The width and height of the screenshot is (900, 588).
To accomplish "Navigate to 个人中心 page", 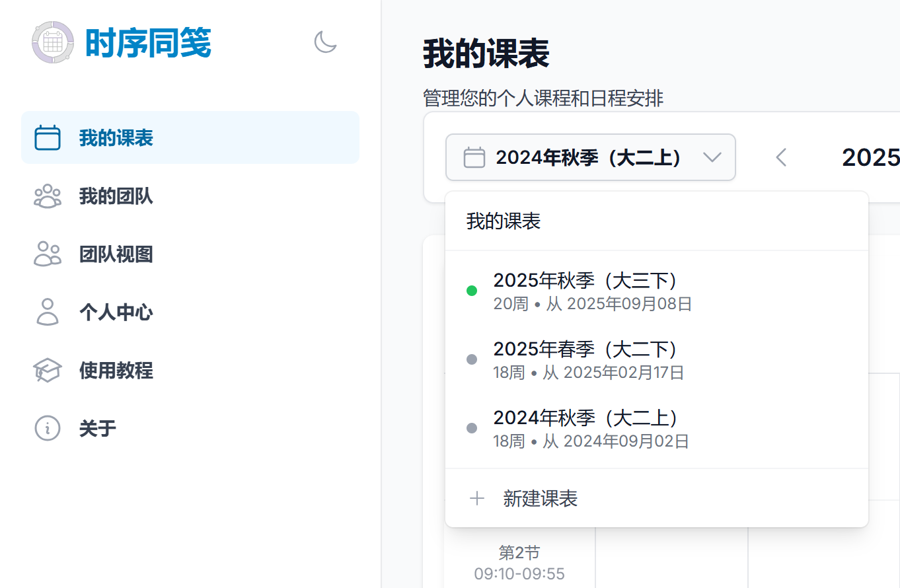I will 116,312.
